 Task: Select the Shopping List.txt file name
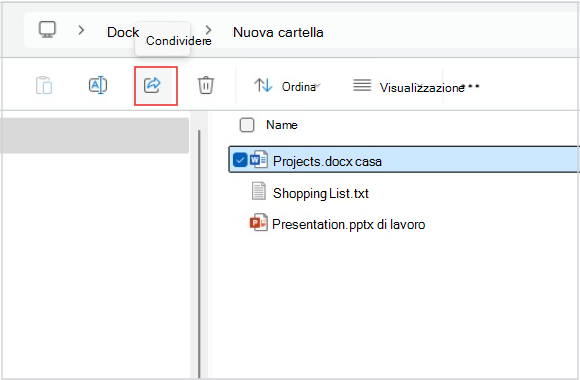coord(321,193)
